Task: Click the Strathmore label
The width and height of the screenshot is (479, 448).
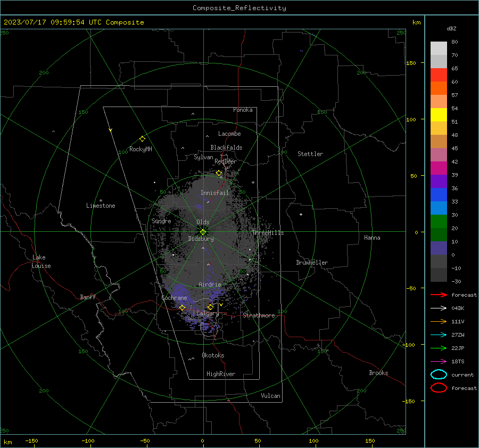Action: [x=259, y=315]
